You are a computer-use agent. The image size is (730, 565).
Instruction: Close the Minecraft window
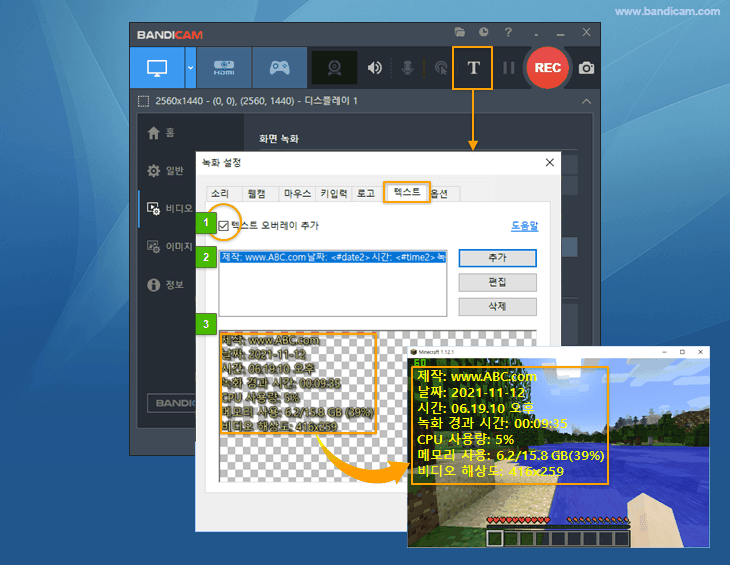700,352
